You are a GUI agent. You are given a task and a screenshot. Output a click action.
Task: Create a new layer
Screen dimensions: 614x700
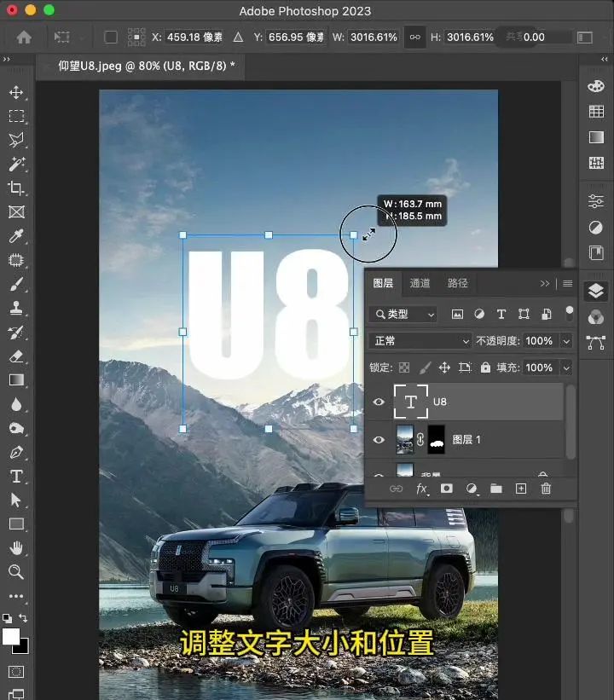[x=521, y=489]
